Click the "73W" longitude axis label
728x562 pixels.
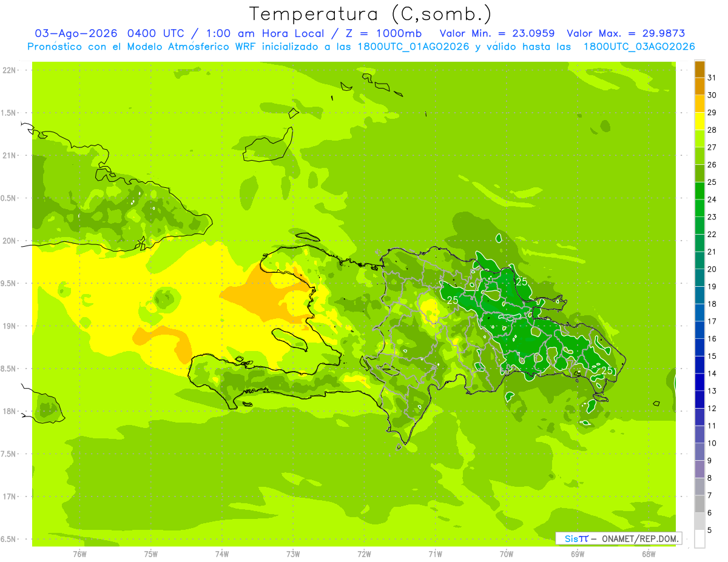[x=293, y=554]
